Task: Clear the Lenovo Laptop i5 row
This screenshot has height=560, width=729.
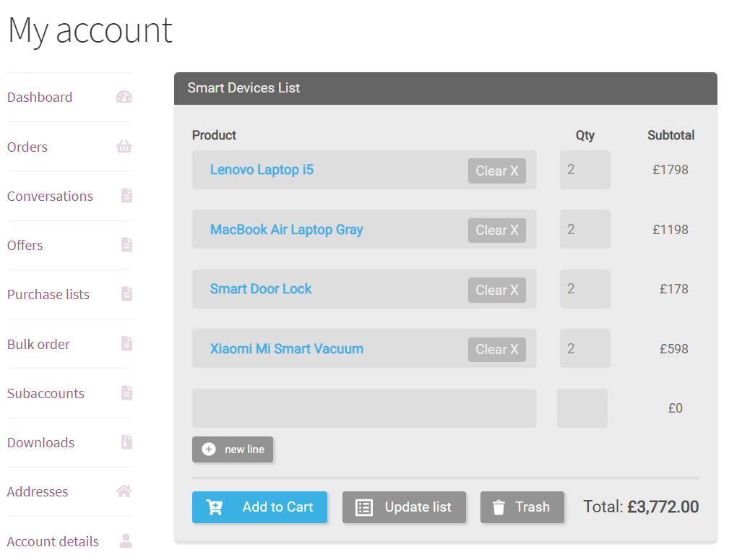Action: click(497, 171)
